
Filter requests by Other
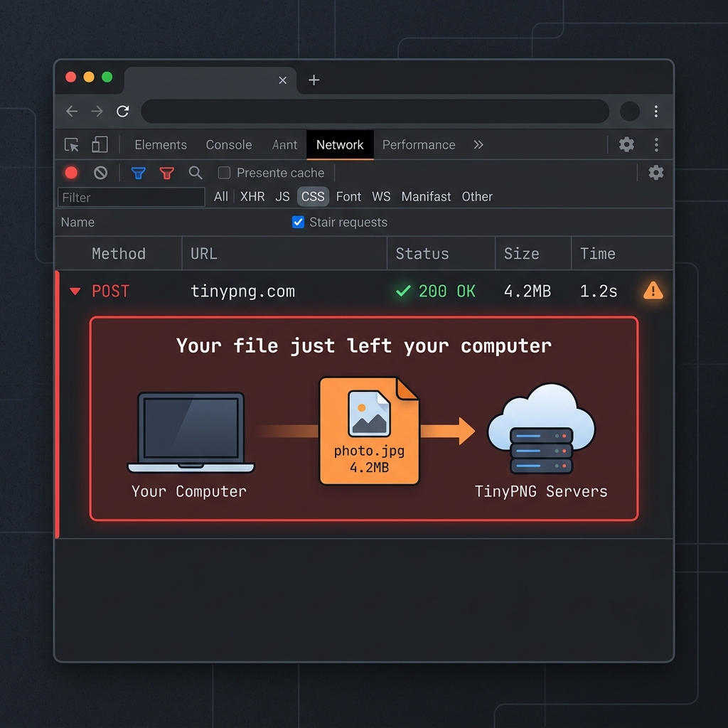tap(477, 196)
